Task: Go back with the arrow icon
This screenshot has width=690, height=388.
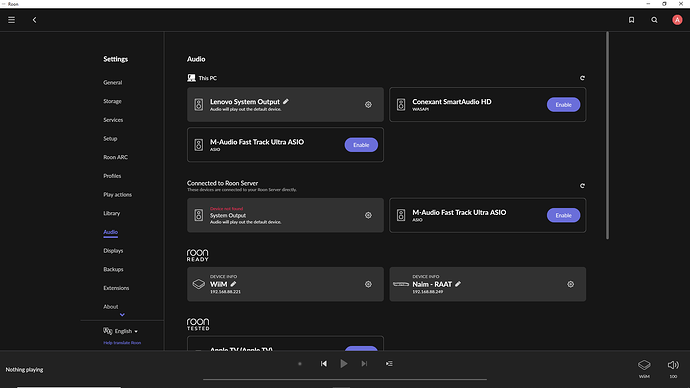Action: point(34,20)
